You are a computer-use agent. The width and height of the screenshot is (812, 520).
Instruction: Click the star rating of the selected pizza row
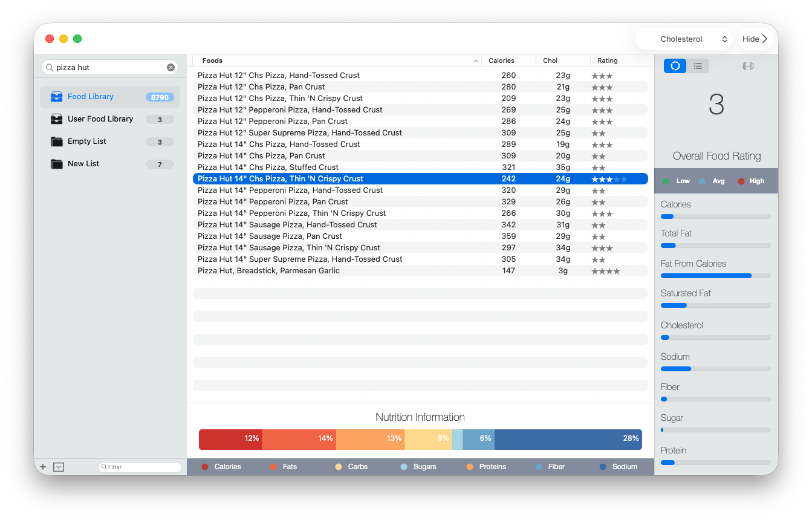pos(609,179)
